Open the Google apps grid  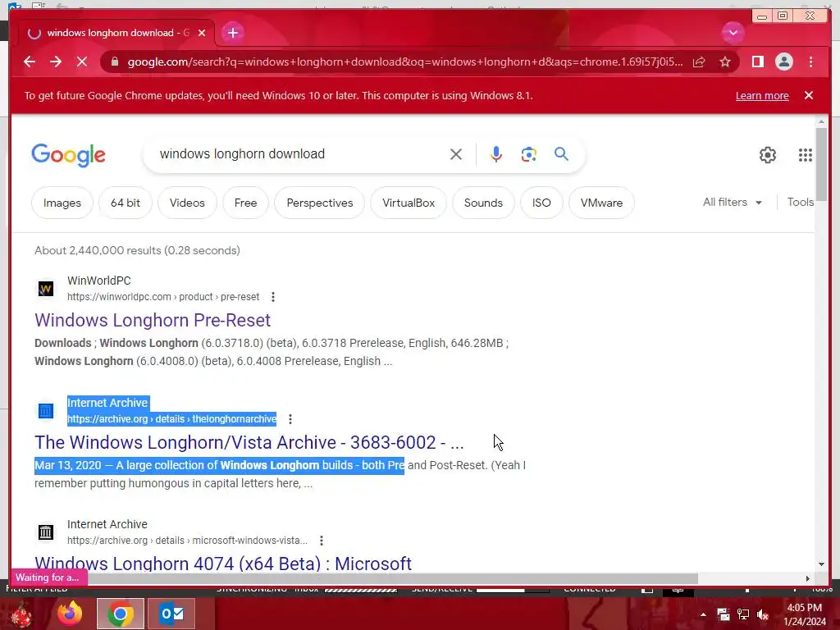(x=806, y=155)
